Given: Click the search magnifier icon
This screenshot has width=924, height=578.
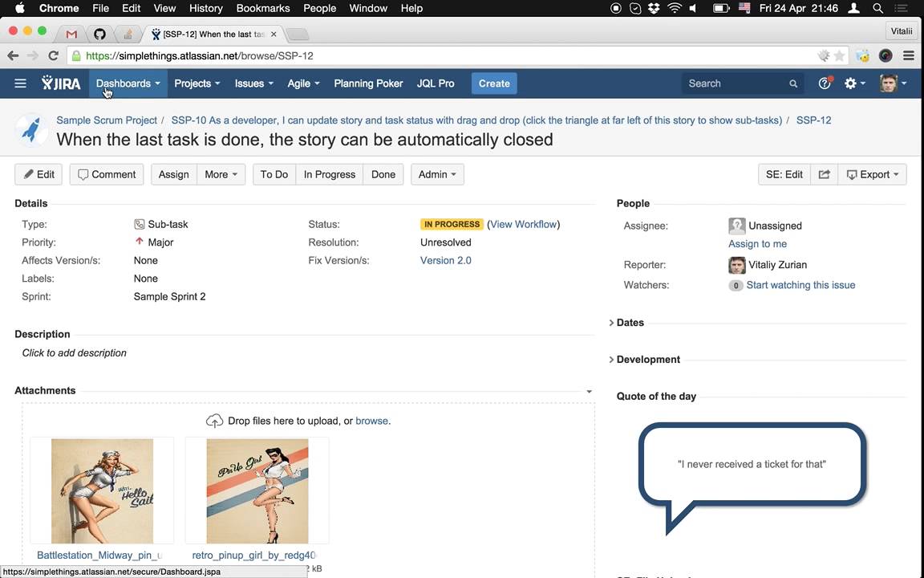Looking at the screenshot, I should (x=793, y=83).
